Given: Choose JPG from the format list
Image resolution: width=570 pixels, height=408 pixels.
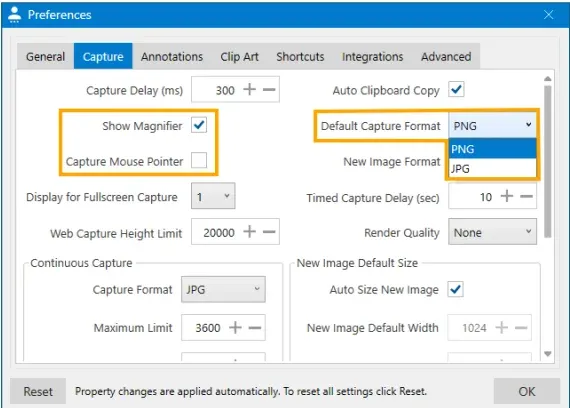Looking at the screenshot, I should [x=493, y=168].
